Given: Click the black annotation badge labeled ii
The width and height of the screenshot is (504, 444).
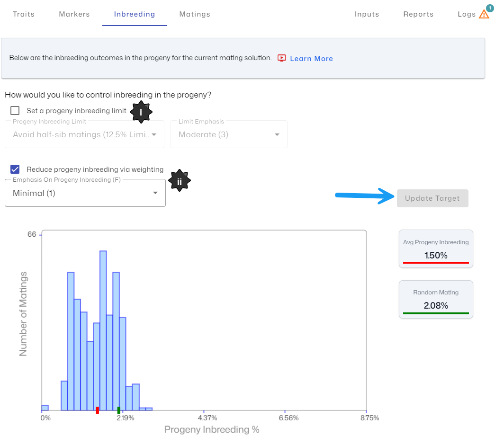Looking at the screenshot, I should coord(180,180).
